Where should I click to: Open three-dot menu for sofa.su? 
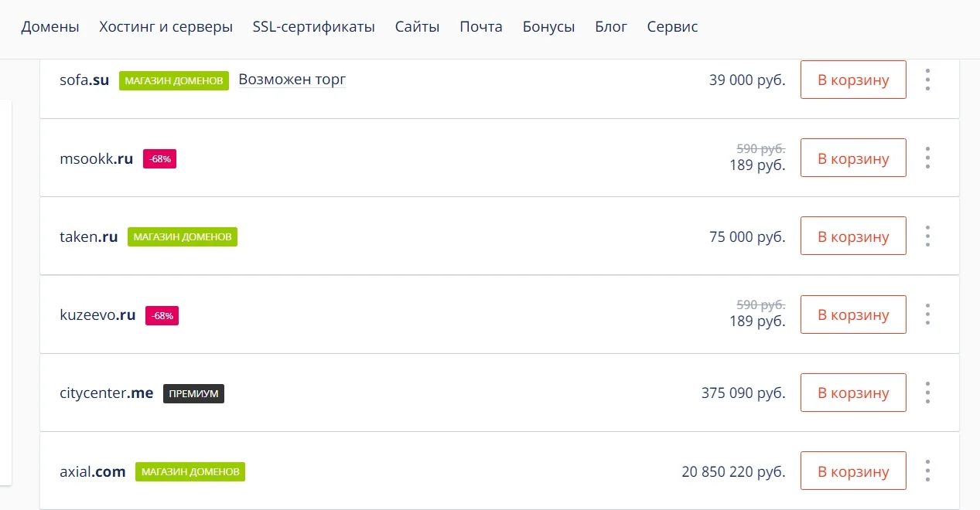[927, 80]
